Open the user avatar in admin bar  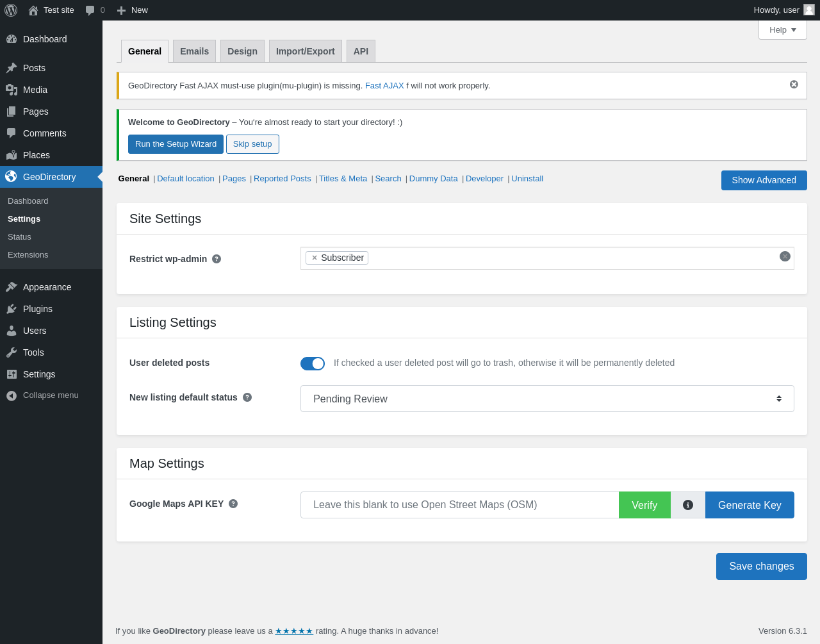(809, 10)
